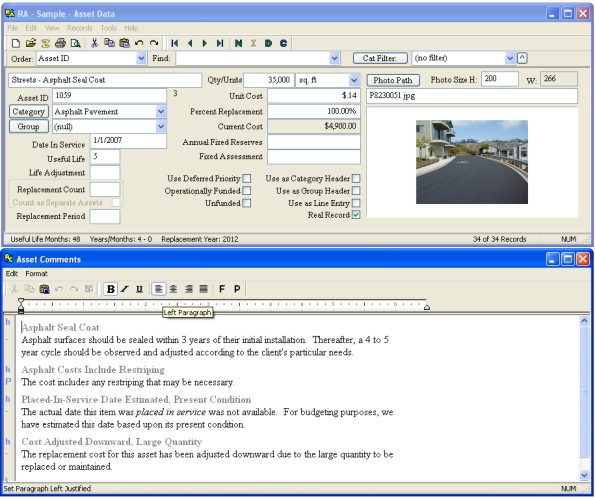This screenshot has width=595, height=499.
Task: Click right indent marker on the ruler
Action: (x=427, y=307)
